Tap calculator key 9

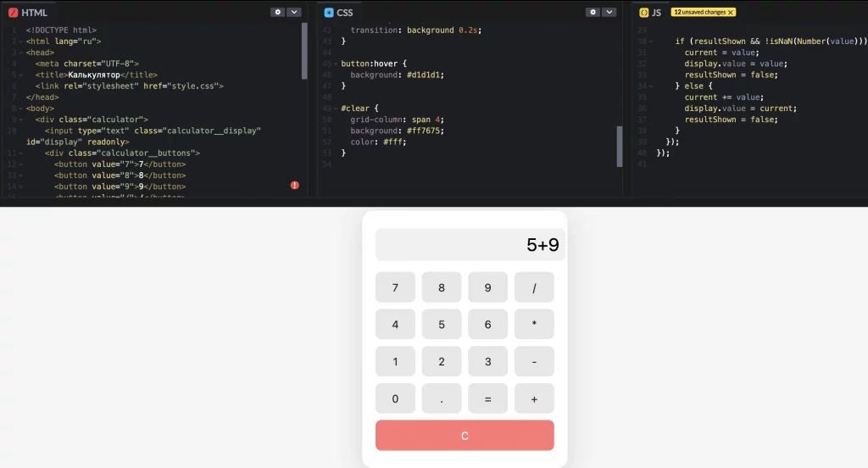tap(487, 287)
